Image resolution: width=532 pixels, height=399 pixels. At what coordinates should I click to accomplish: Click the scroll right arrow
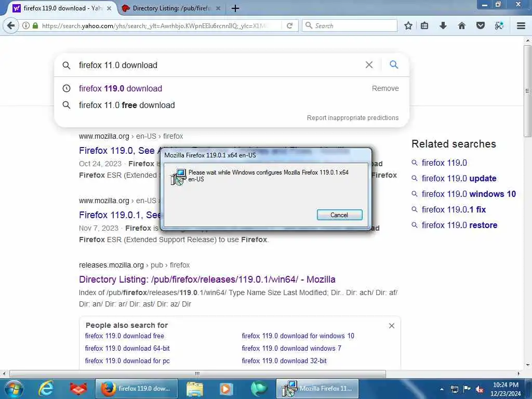(518, 374)
